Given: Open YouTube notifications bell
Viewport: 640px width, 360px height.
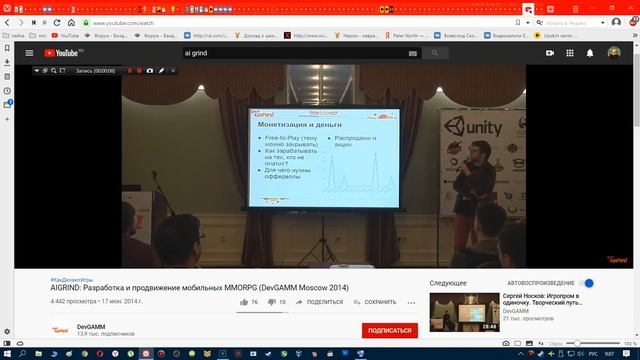Looking at the screenshot, I should (590, 53).
